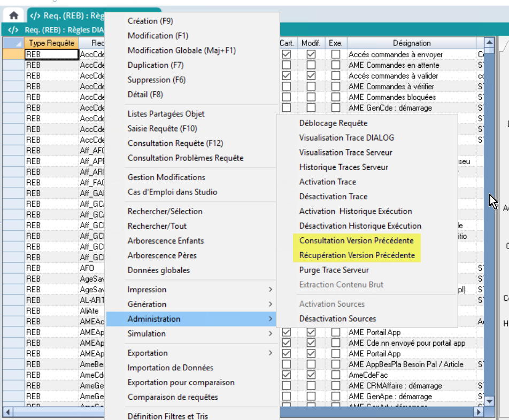Toggle Modif. checkbox for Accés commandes à valider
The image size is (509, 420).
(311, 76)
